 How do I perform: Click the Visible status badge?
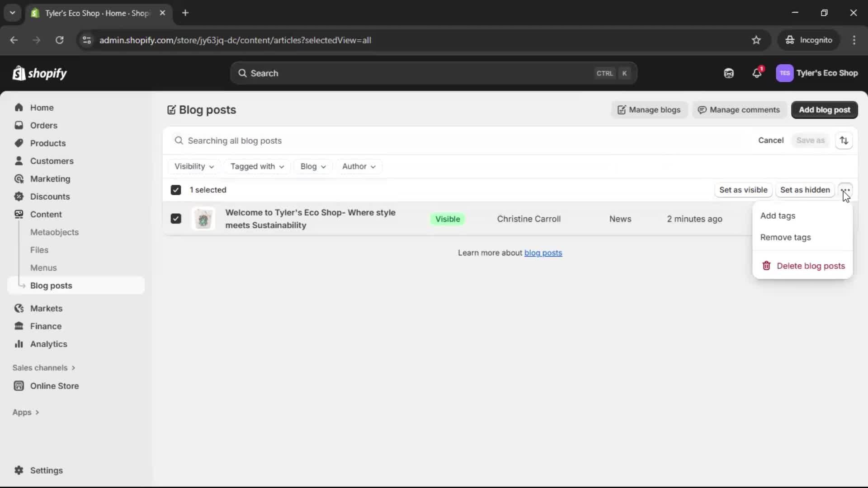(447, 219)
